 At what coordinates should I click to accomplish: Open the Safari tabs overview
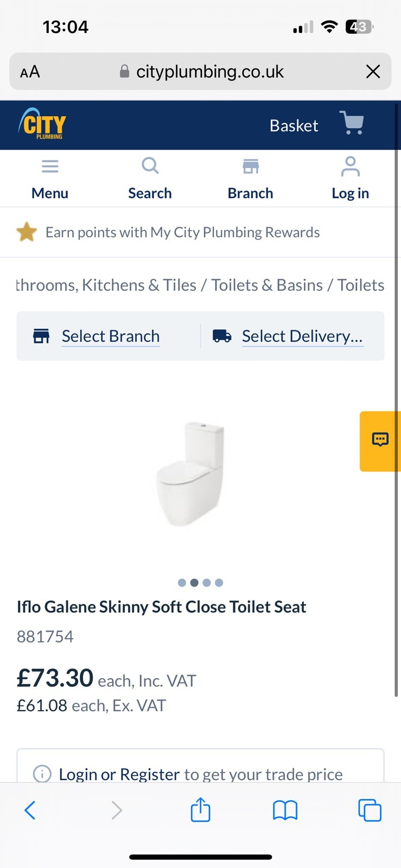[370, 810]
